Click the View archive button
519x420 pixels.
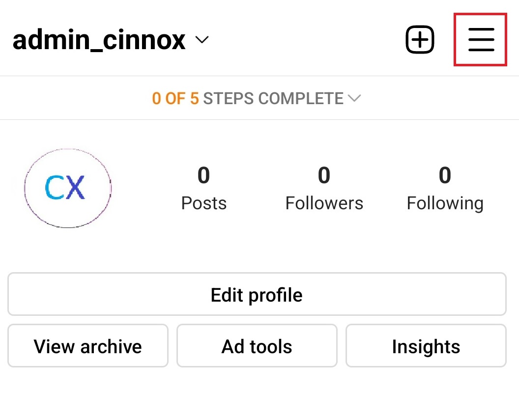click(x=88, y=346)
